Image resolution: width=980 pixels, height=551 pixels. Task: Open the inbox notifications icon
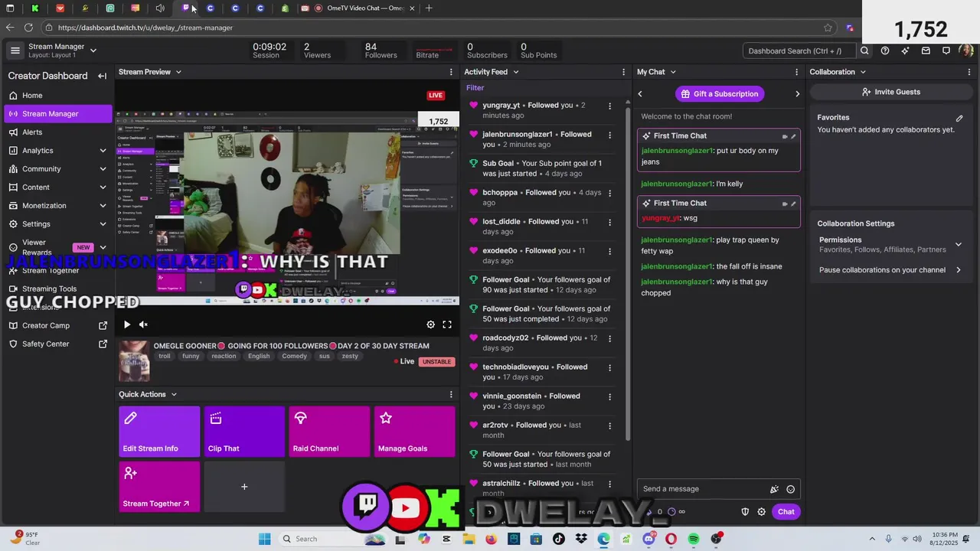click(926, 51)
